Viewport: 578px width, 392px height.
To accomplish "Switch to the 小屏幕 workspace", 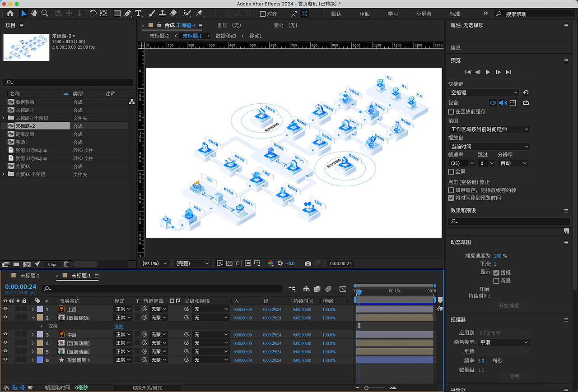I will [424, 14].
